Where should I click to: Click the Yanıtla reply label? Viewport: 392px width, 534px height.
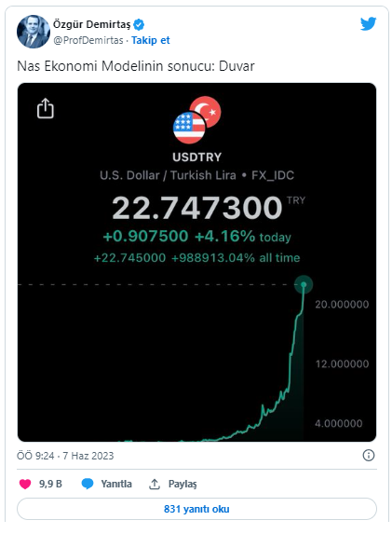[x=116, y=484]
